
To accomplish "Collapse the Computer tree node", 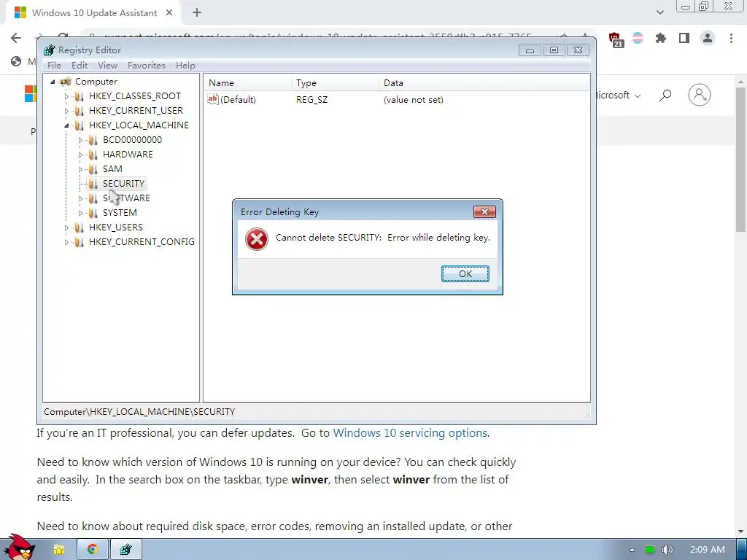I will pyautogui.click(x=53, y=82).
